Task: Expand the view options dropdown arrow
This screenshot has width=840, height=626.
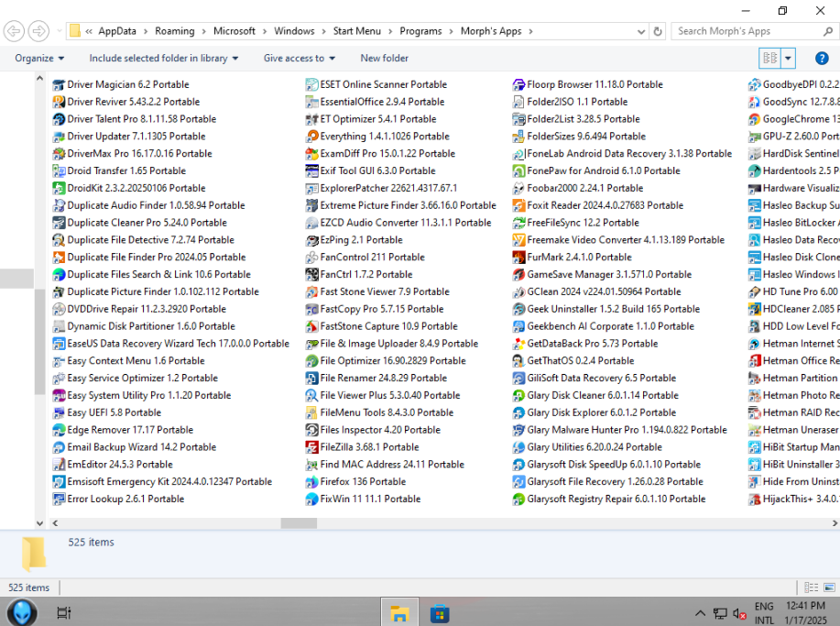Action: point(788,59)
